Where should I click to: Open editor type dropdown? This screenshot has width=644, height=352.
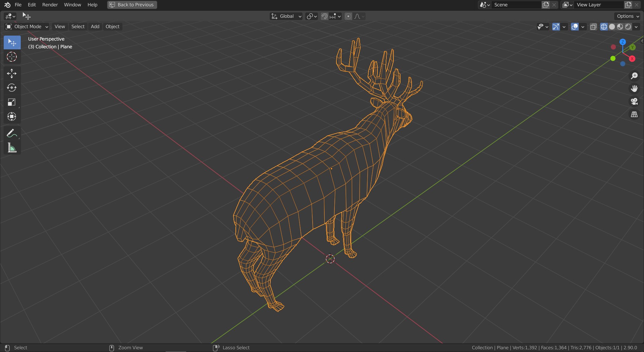[x=10, y=16]
